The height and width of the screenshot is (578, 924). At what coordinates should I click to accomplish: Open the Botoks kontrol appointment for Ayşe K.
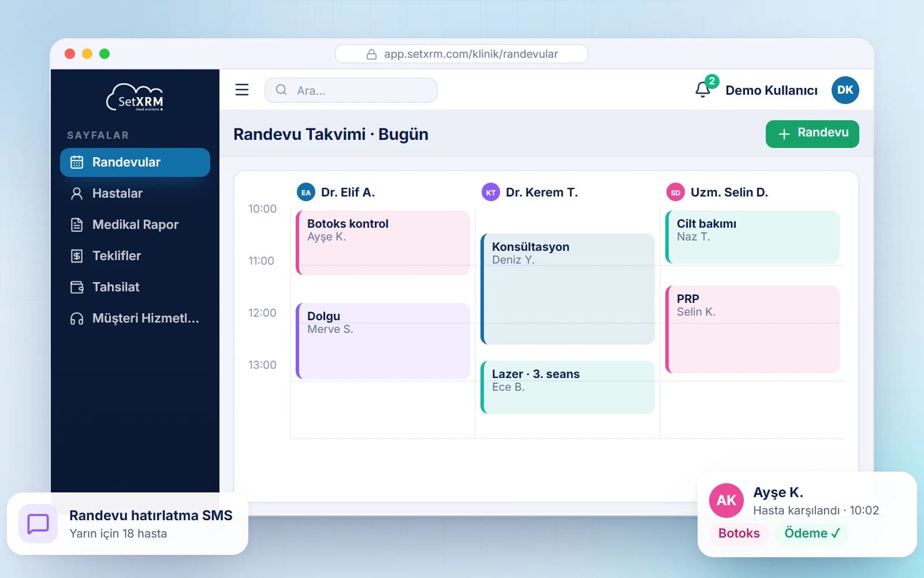click(383, 243)
